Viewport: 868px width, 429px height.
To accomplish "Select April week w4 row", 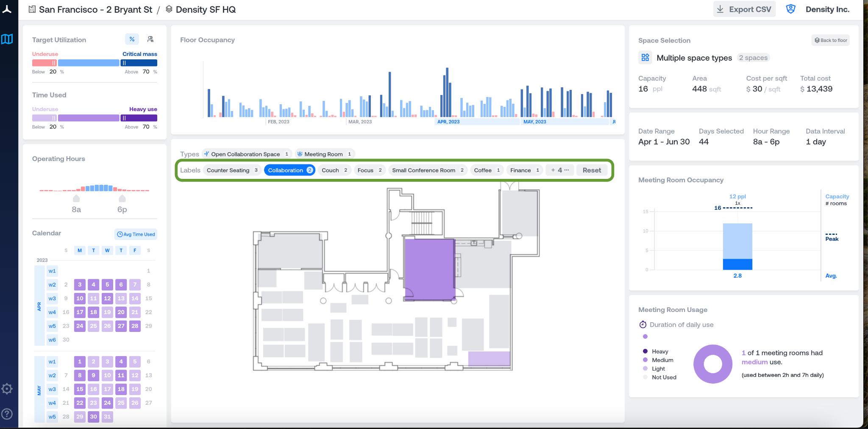I will tap(52, 312).
